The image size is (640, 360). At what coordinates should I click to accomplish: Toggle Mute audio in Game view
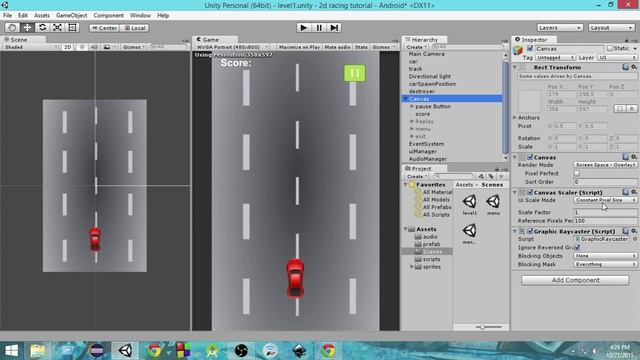[337, 47]
